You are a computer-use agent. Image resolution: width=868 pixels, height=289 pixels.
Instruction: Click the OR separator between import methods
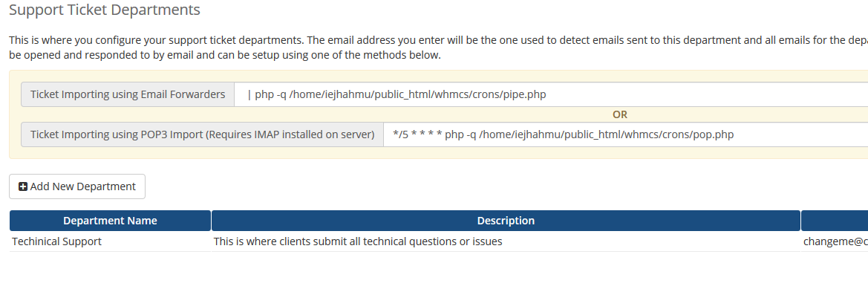coord(620,114)
